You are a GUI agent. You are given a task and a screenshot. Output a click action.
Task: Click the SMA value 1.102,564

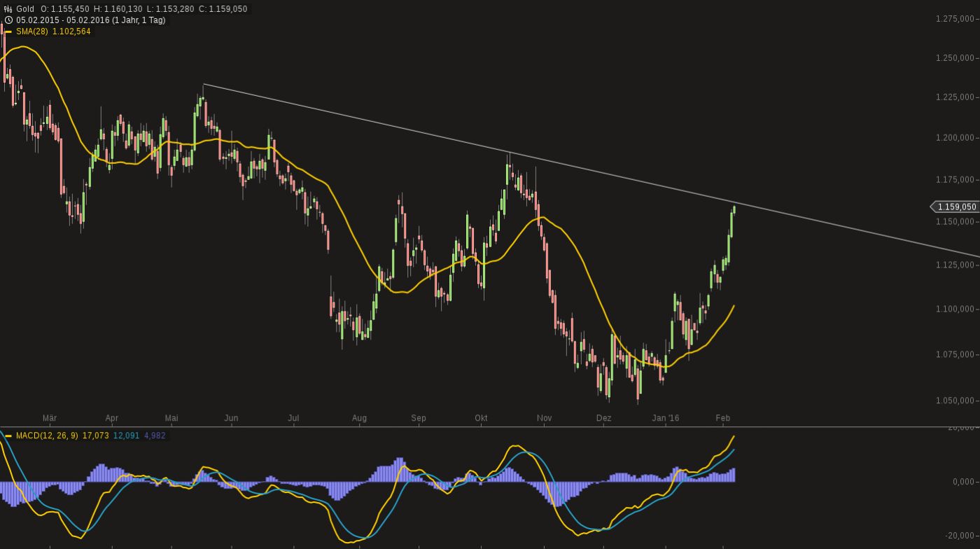tap(71, 32)
